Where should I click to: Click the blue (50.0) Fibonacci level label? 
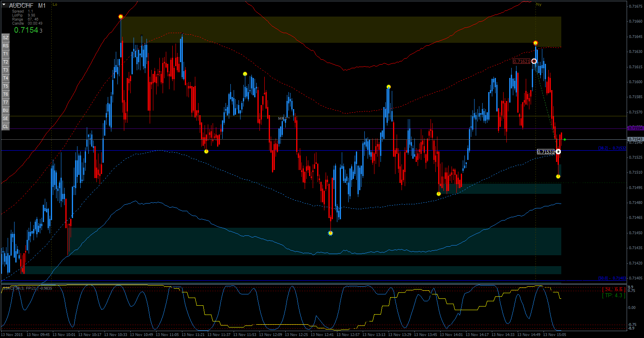(x=612, y=278)
